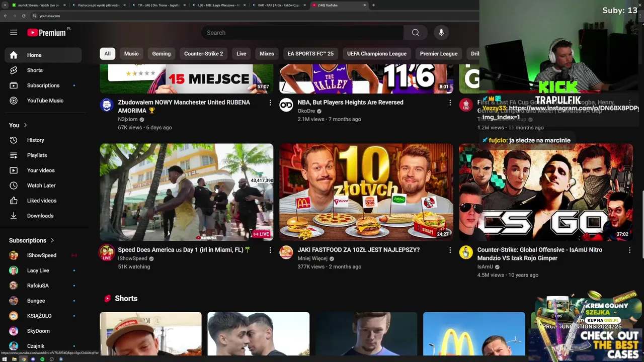
Task: Select the Gaming filter chip
Action: [x=162, y=54]
